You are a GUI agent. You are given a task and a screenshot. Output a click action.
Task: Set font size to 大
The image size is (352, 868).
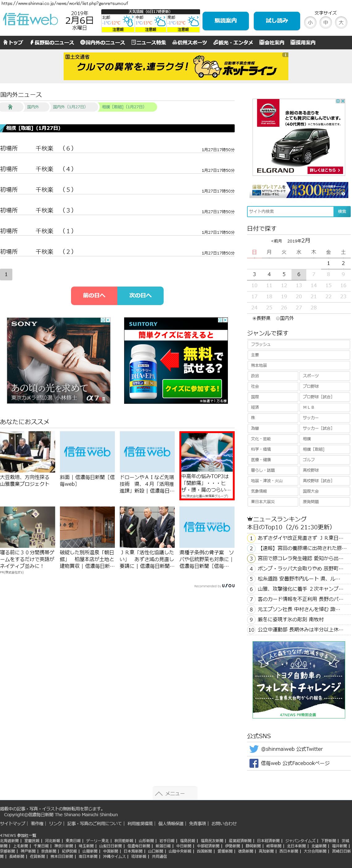click(341, 23)
